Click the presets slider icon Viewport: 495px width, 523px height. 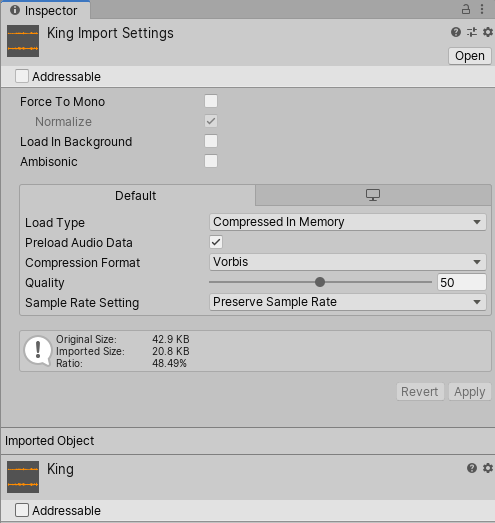pos(472,32)
